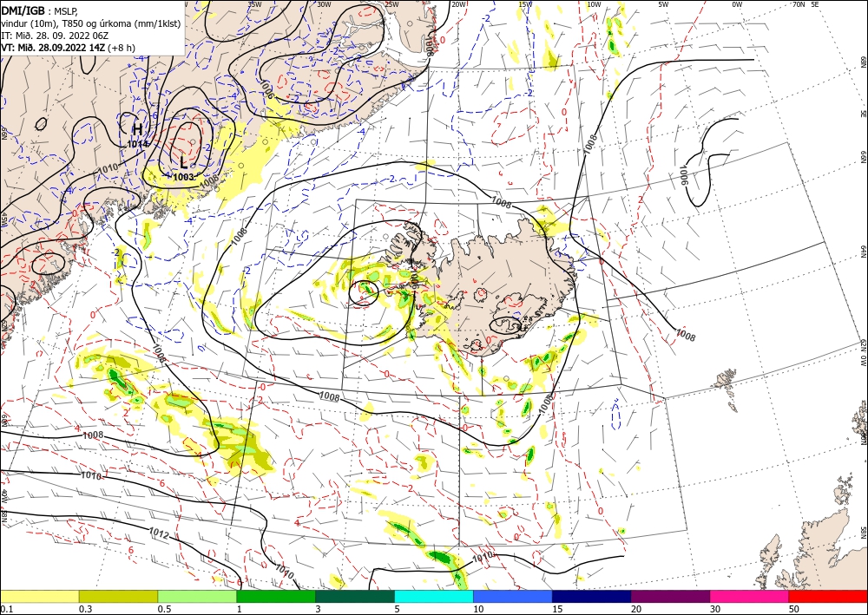Click the '1003' pressure value under L
Image resolution: width=868 pixels, height=615 pixels.
point(183,177)
